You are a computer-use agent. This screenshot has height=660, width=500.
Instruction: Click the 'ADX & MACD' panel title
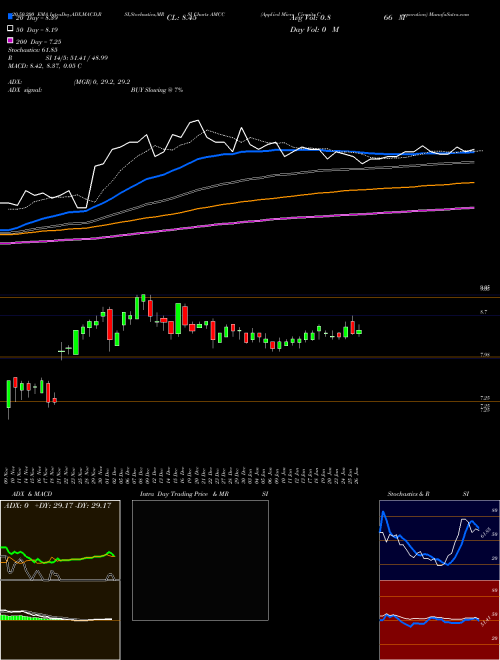tap(32, 494)
